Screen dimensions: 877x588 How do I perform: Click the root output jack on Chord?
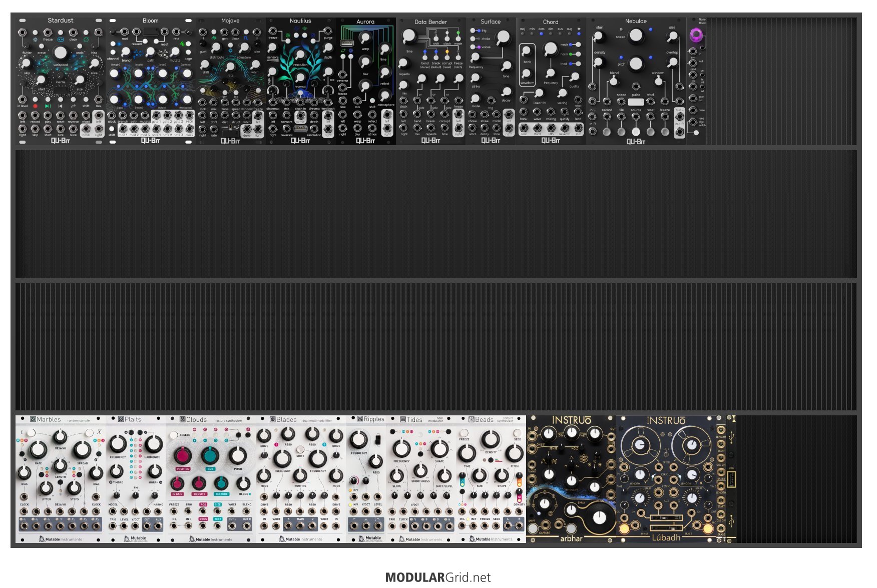[524, 128]
